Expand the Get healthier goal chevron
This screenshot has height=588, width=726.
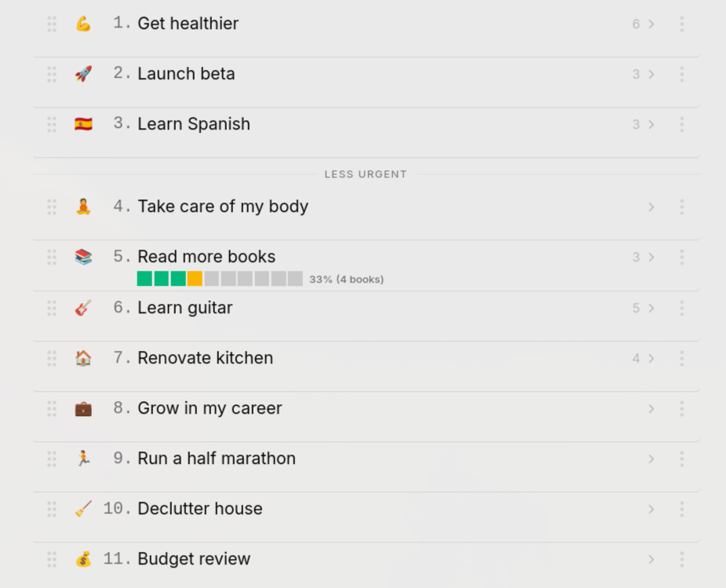click(651, 24)
